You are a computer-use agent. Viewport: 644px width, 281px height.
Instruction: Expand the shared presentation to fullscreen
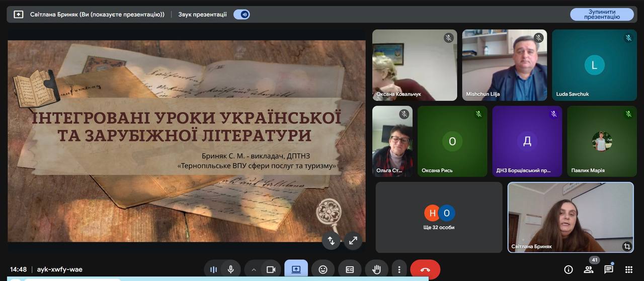tap(353, 240)
